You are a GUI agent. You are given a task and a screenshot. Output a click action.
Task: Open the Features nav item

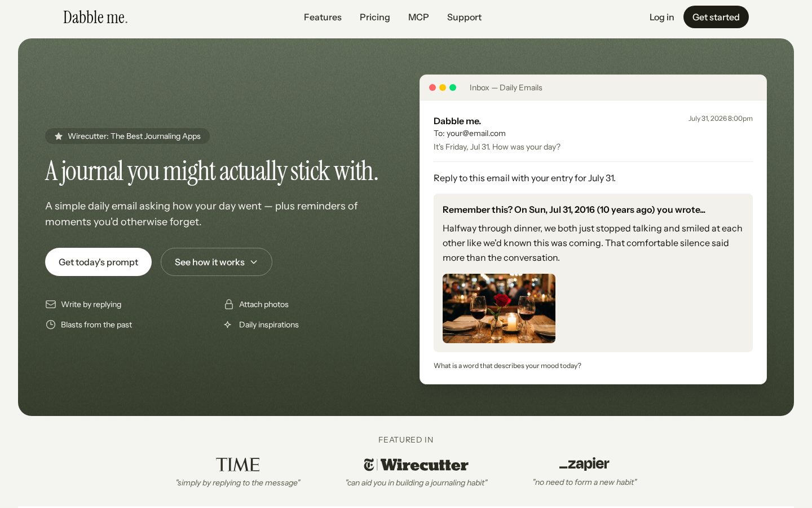(x=323, y=17)
